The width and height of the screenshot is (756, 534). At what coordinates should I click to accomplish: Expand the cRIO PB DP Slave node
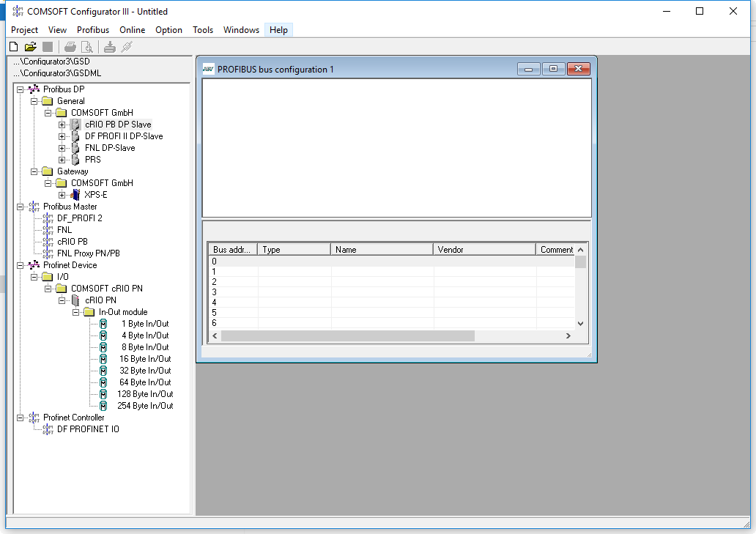[x=62, y=125]
